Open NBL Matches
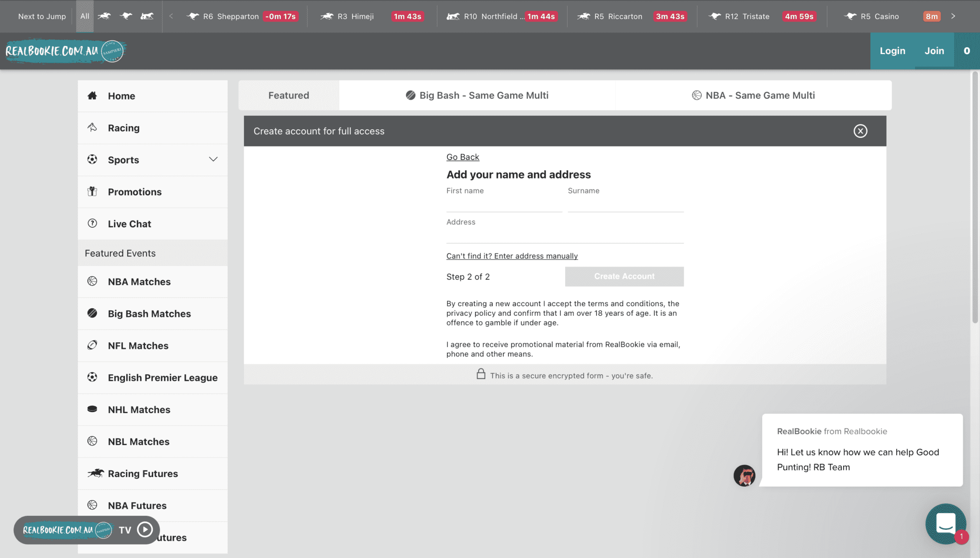 tap(153, 442)
